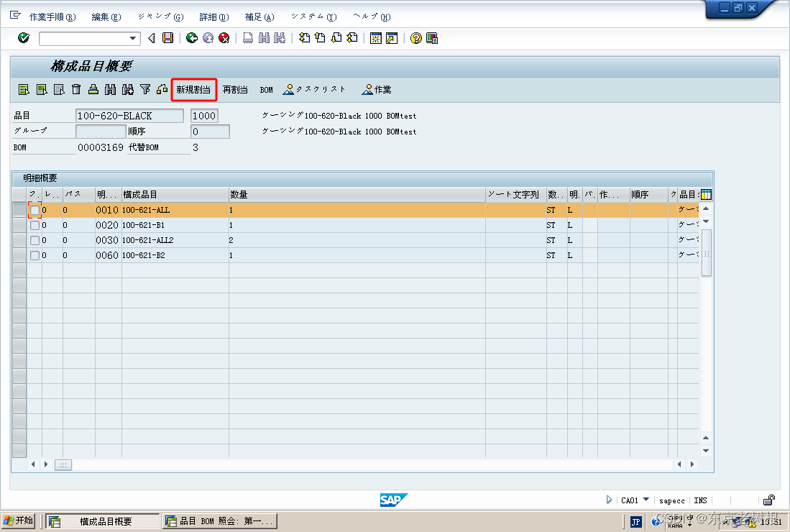Click the 作業 operation icon
The height and width of the screenshot is (532, 790).
tap(370, 89)
